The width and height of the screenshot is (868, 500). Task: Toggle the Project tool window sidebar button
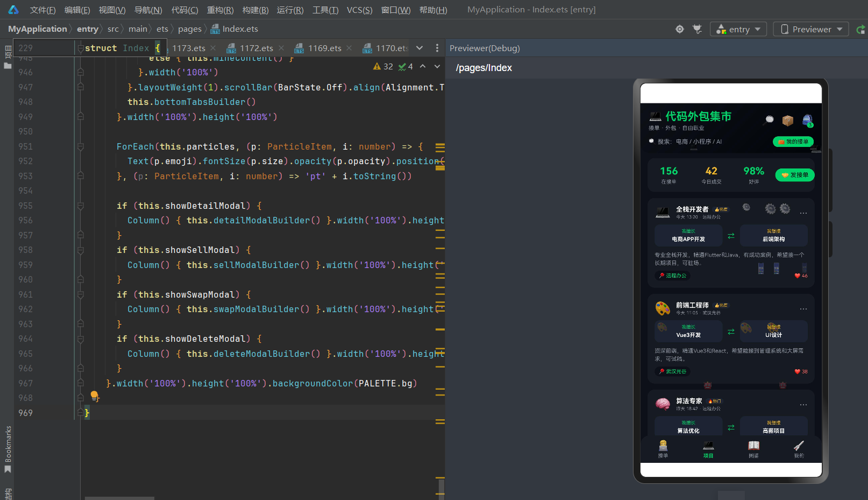(8, 58)
